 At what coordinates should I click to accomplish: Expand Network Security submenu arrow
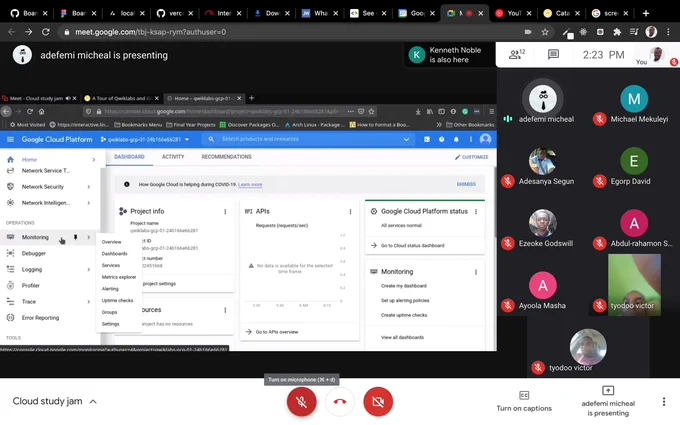[88, 187]
